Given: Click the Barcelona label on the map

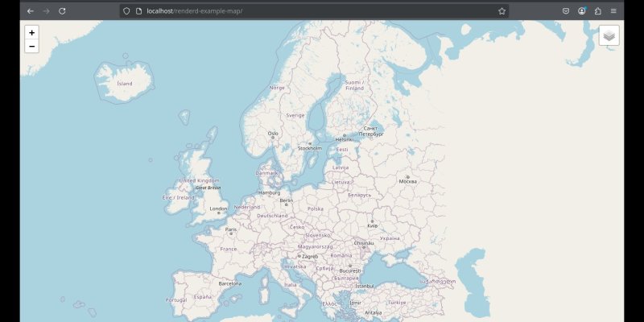Looking at the screenshot, I should [x=229, y=283].
